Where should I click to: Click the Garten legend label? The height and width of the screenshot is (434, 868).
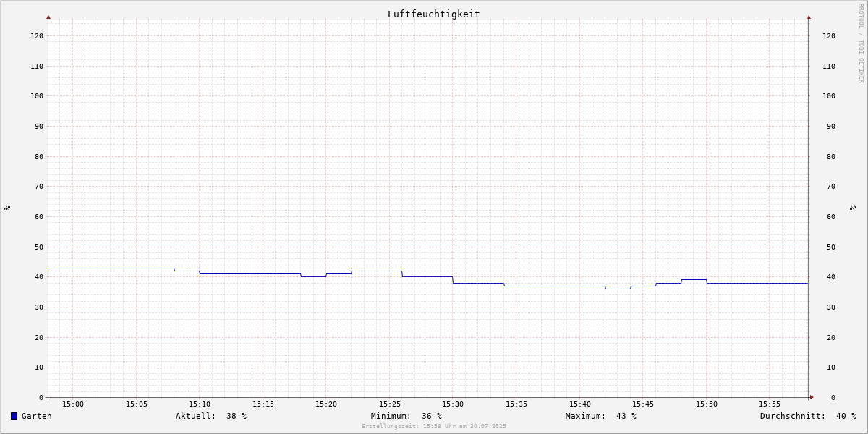pyautogui.click(x=37, y=416)
